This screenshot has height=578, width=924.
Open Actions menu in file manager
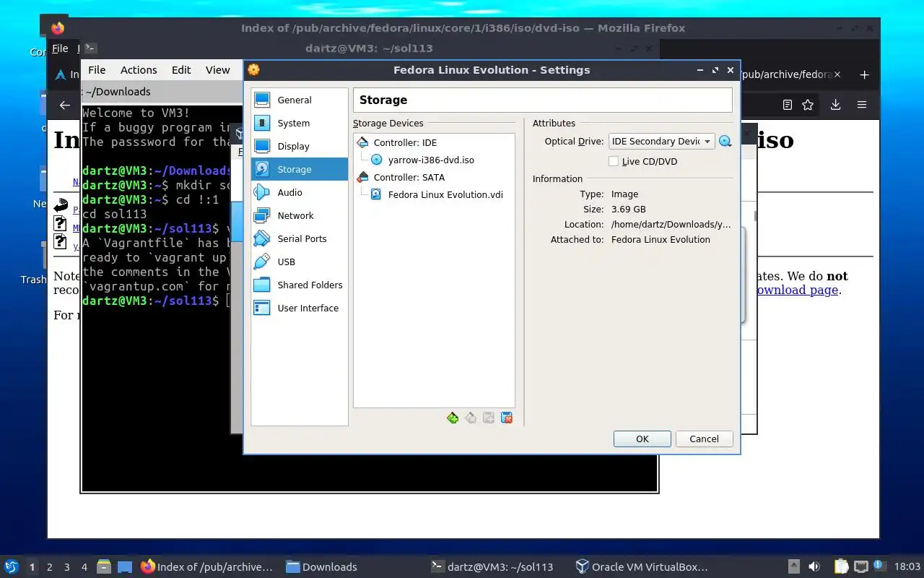click(139, 70)
